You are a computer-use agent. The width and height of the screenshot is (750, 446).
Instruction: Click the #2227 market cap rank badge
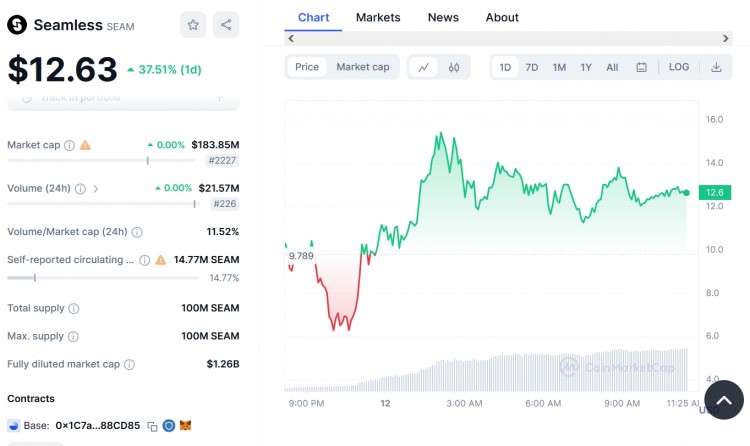coord(222,161)
